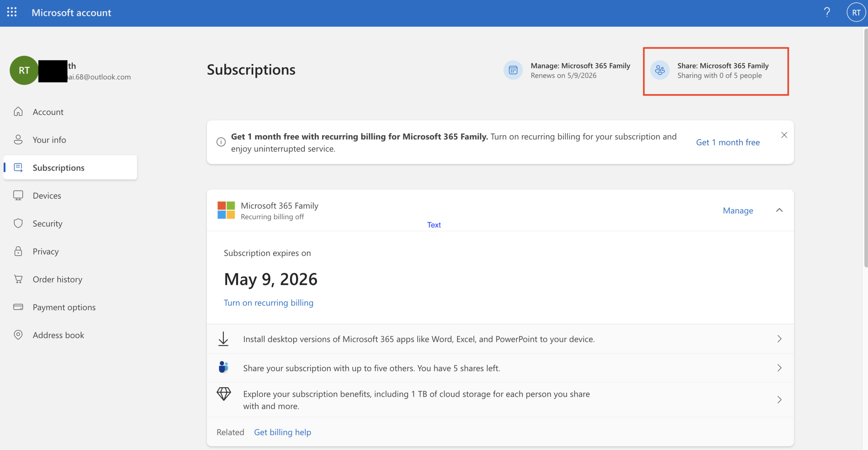The height and width of the screenshot is (450, 868).
Task: Click the Manage link on subscription card
Action: click(738, 210)
